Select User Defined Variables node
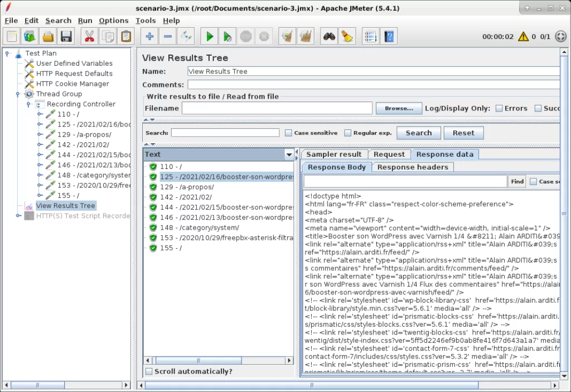Image resolution: width=571 pixels, height=392 pixels. [x=74, y=64]
